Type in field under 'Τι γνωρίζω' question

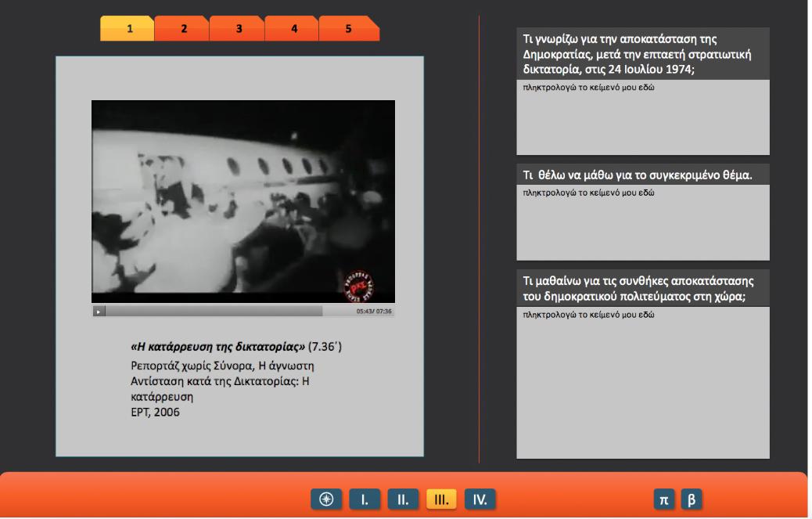click(x=643, y=117)
